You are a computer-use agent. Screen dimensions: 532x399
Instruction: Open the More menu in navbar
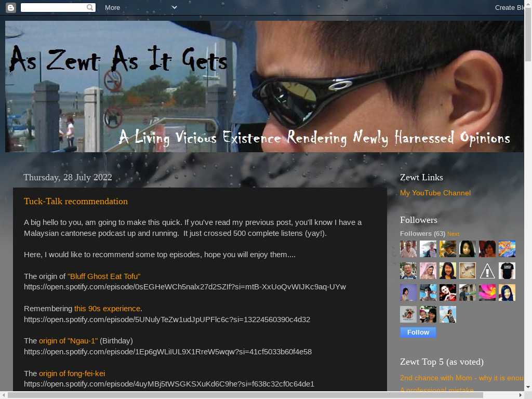pos(112,7)
